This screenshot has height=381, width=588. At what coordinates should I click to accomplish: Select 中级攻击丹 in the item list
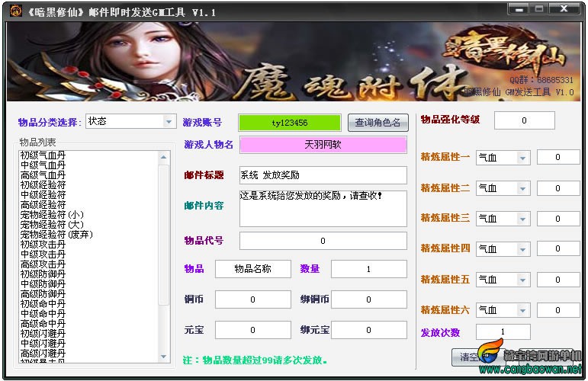[43, 255]
